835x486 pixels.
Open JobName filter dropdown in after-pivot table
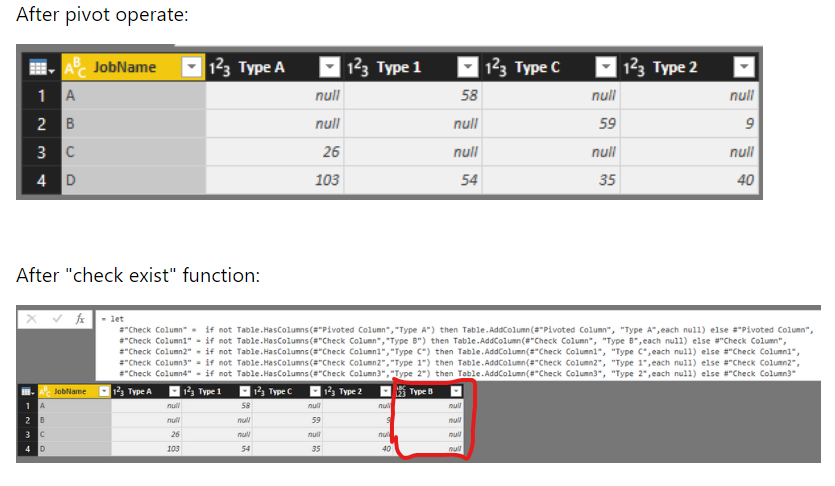click(x=191, y=67)
